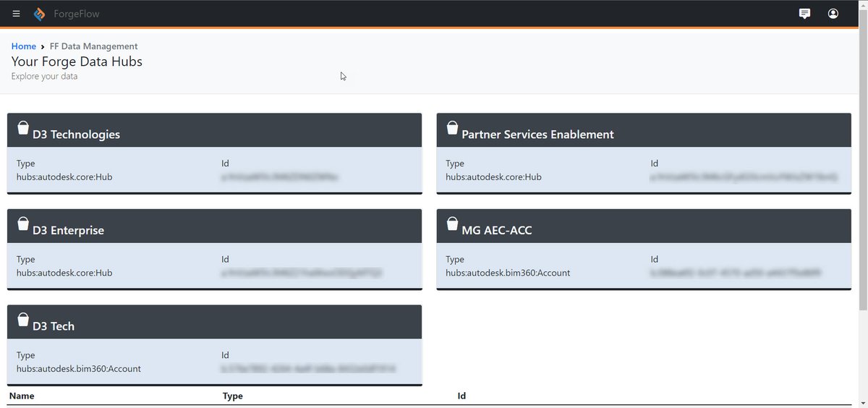Open the chat messages icon
Image resolution: width=868 pixels, height=408 pixels.
pyautogui.click(x=804, y=14)
